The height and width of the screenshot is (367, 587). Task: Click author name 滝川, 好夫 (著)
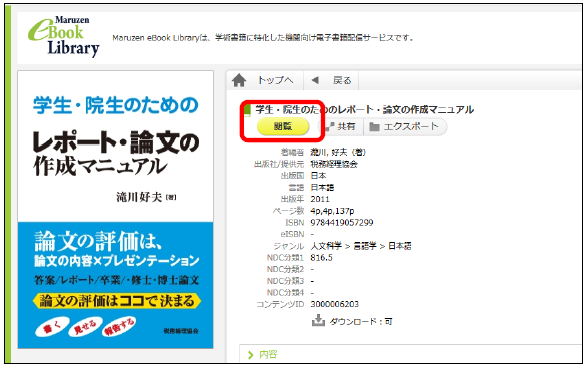pyautogui.click(x=338, y=152)
